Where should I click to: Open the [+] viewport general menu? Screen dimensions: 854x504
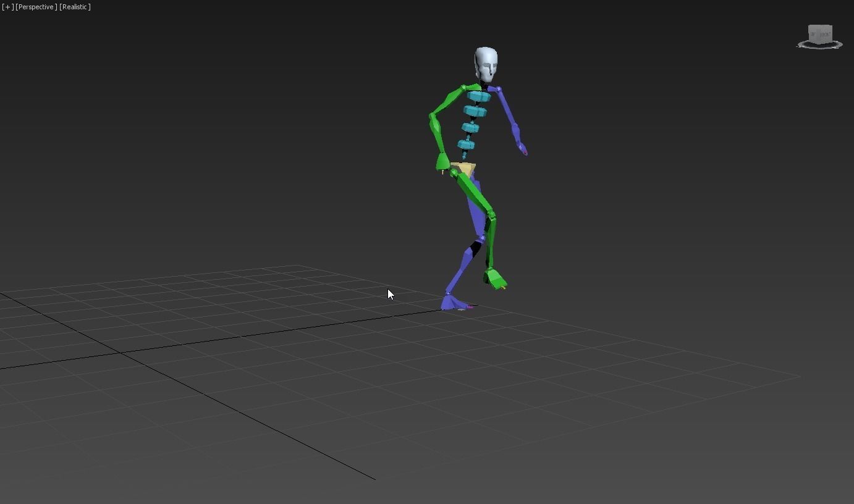7,7
